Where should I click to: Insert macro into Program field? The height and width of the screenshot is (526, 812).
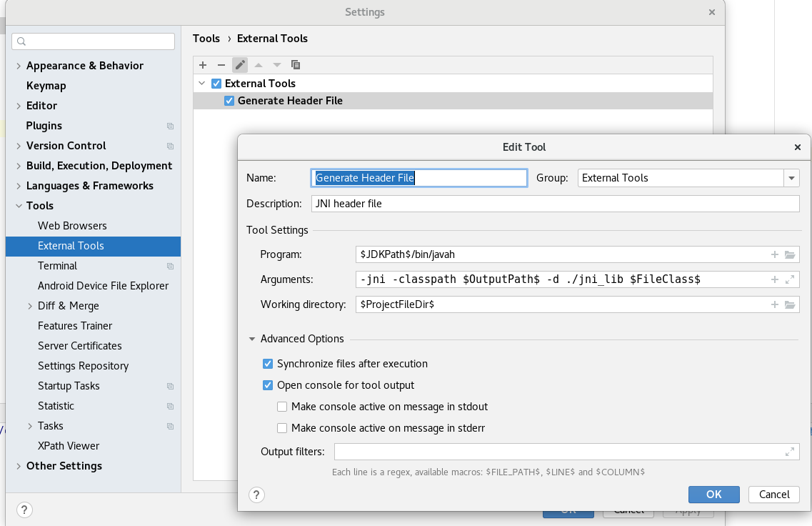coord(775,254)
